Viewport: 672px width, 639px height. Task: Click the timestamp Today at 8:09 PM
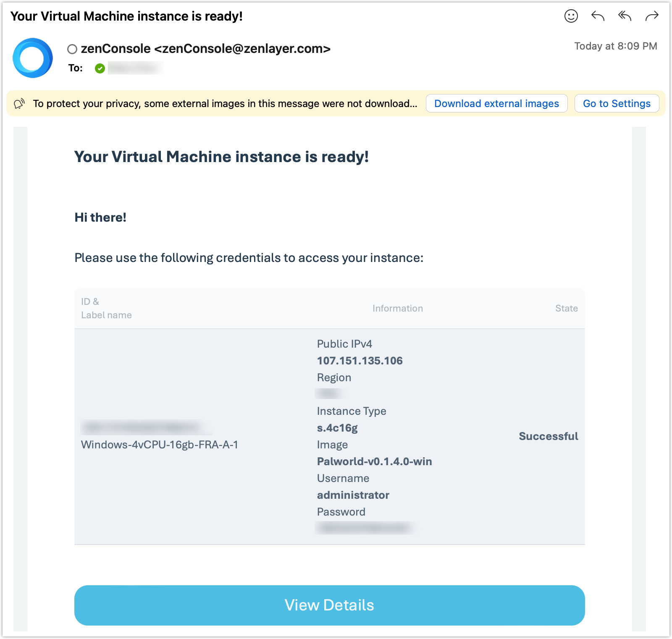616,46
